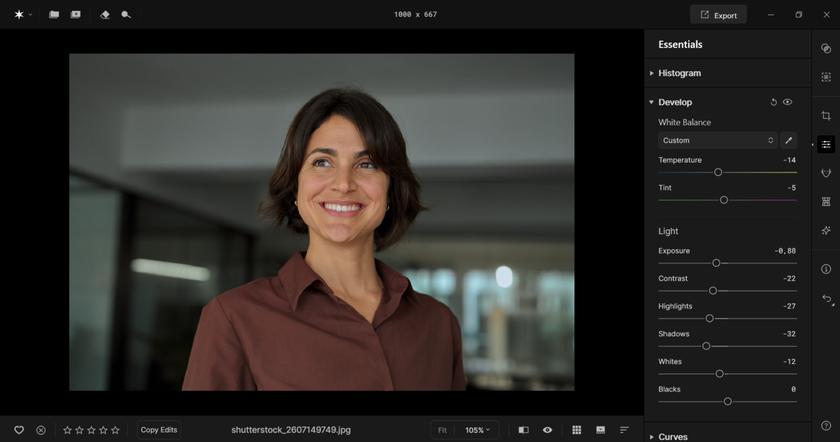
Task: Toggle the preview eye in bottom bar
Action: tap(547, 430)
